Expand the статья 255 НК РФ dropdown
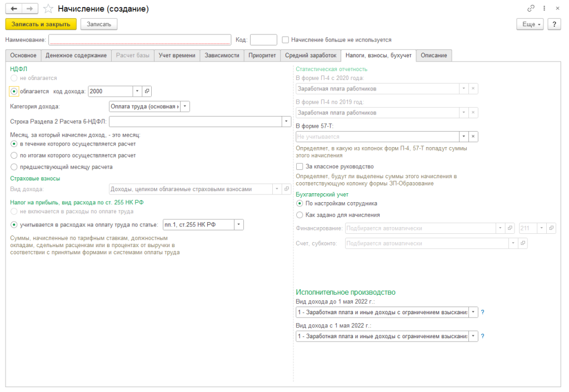The width and height of the screenshot is (569, 392). [238, 224]
